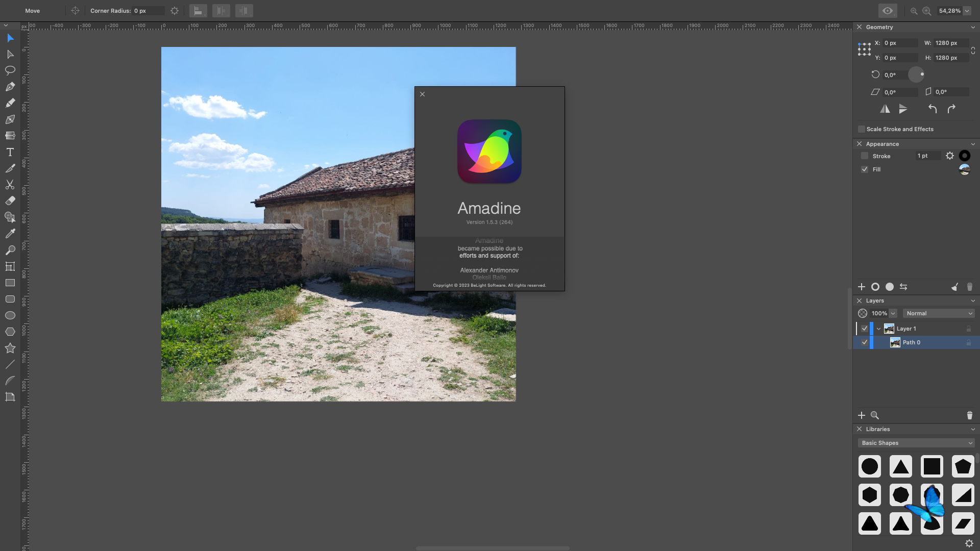Select the Star shape tool
Screen dimensions: 980x551
coord(10,348)
